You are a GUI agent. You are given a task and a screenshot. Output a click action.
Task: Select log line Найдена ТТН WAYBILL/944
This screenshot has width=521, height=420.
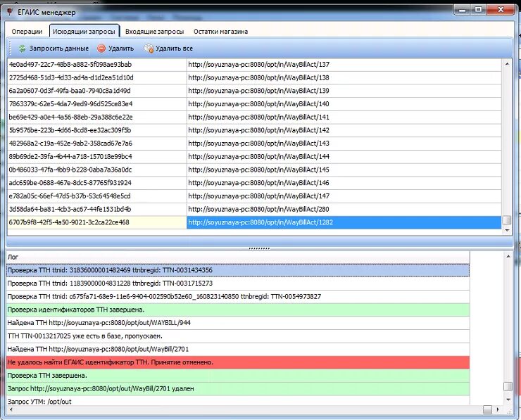coord(238,323)
